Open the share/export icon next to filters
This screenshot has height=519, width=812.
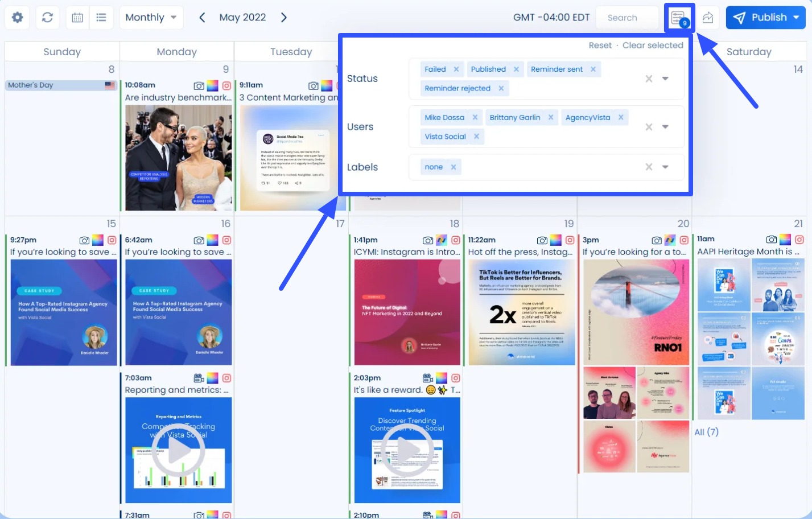tap(707, 18)
